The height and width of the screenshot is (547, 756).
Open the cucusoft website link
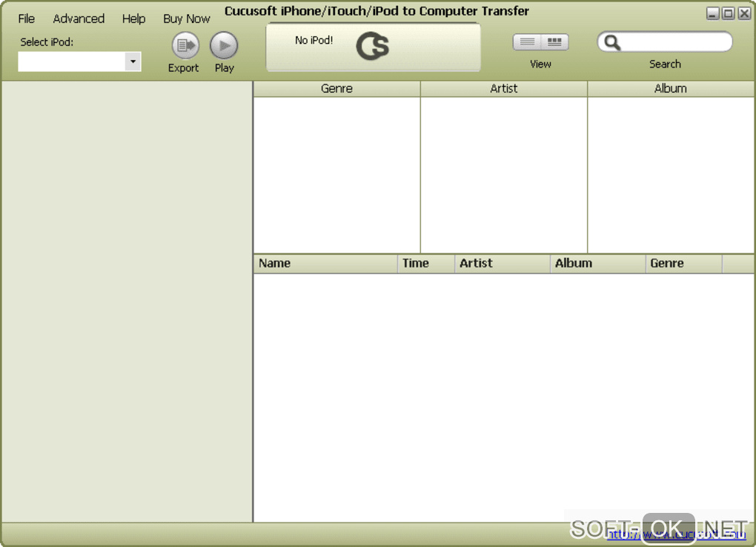point(677,534)
